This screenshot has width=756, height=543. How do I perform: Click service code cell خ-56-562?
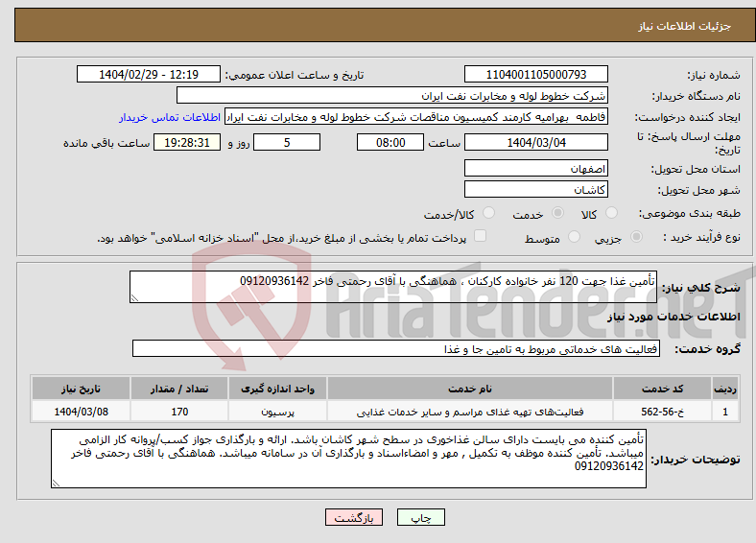pos(663,412)
